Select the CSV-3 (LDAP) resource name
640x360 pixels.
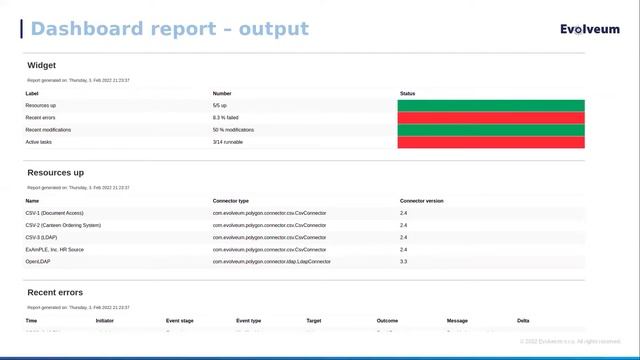click(x=41, y=237)
